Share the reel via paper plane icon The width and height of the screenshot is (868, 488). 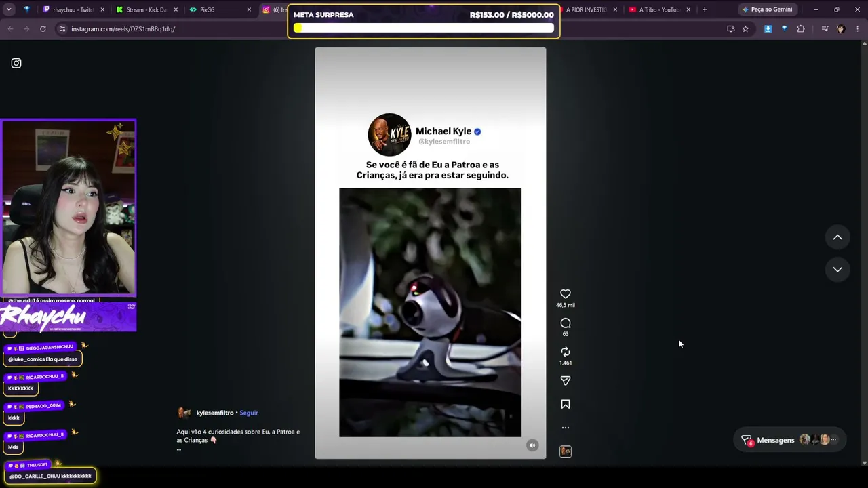tap(566, 381)
